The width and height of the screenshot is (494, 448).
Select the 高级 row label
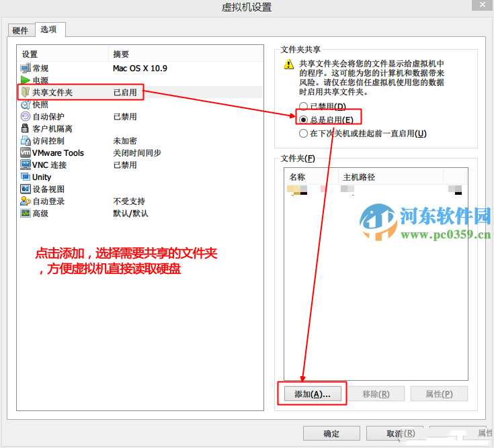coord(40,213)
